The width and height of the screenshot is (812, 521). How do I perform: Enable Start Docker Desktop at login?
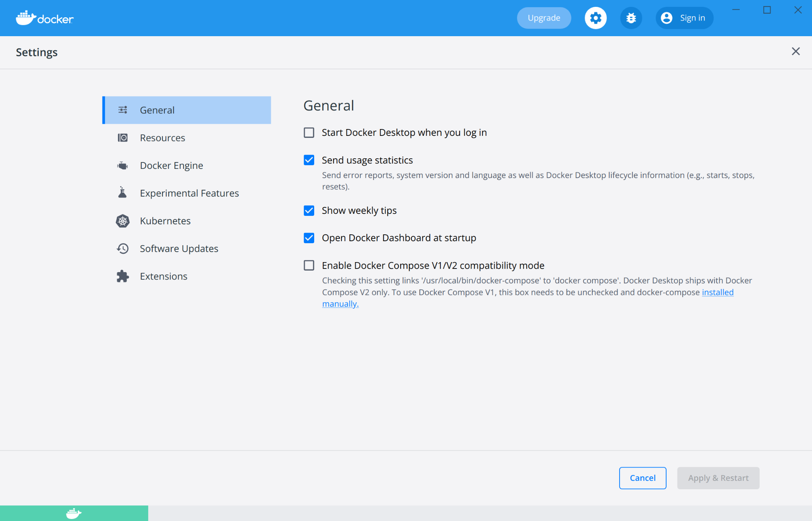(309, 133)
